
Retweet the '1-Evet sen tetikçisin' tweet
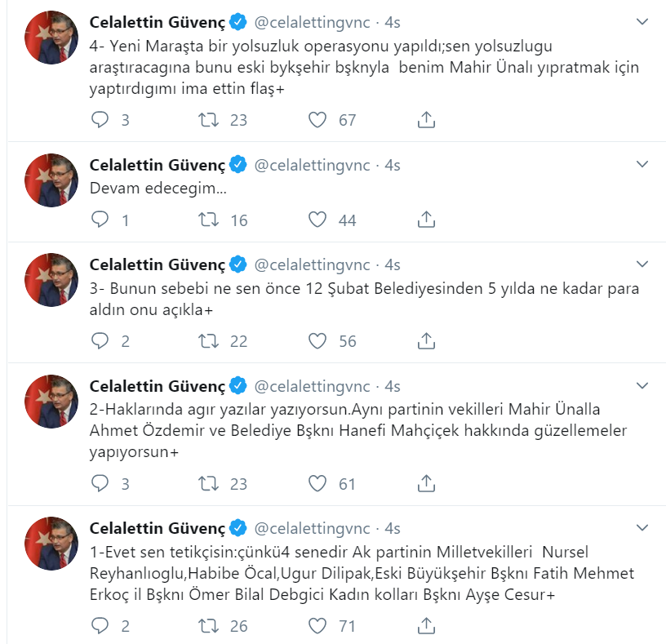(x=208, y=626)
